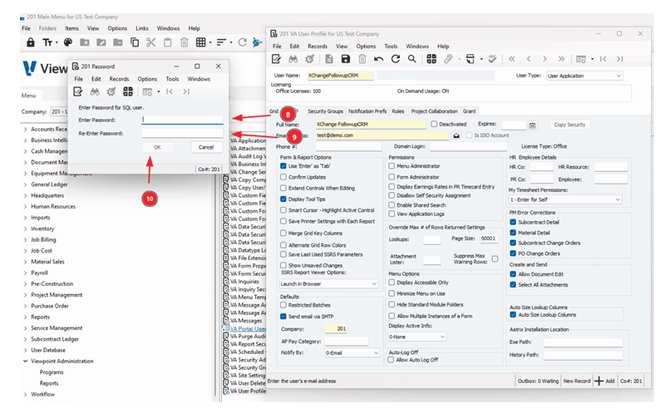Click the envelope icon beside Email Address field
Screen dimensions: 670x413
coord(456,135)
